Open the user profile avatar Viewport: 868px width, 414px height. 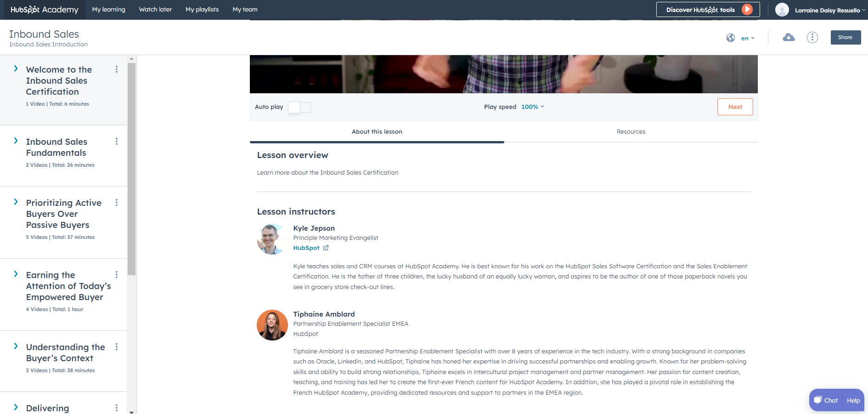[x=782, y=10]
